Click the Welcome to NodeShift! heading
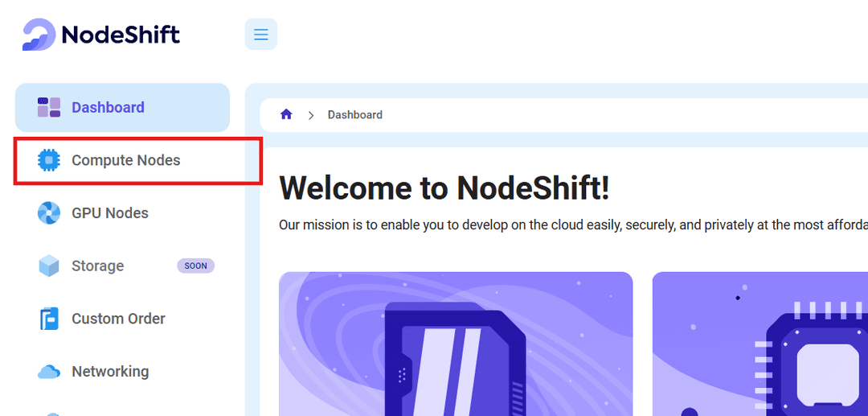 click(x=444, y=187)
